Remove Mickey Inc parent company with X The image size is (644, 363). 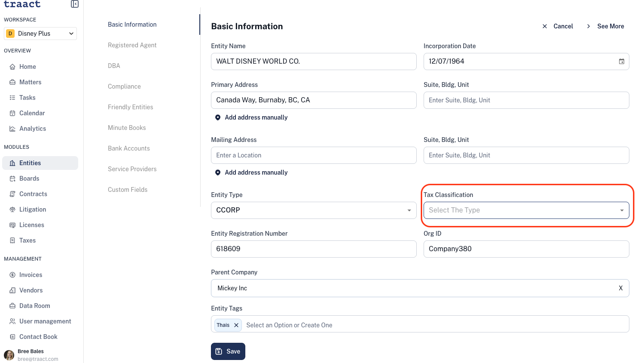(x=620, y=288)
